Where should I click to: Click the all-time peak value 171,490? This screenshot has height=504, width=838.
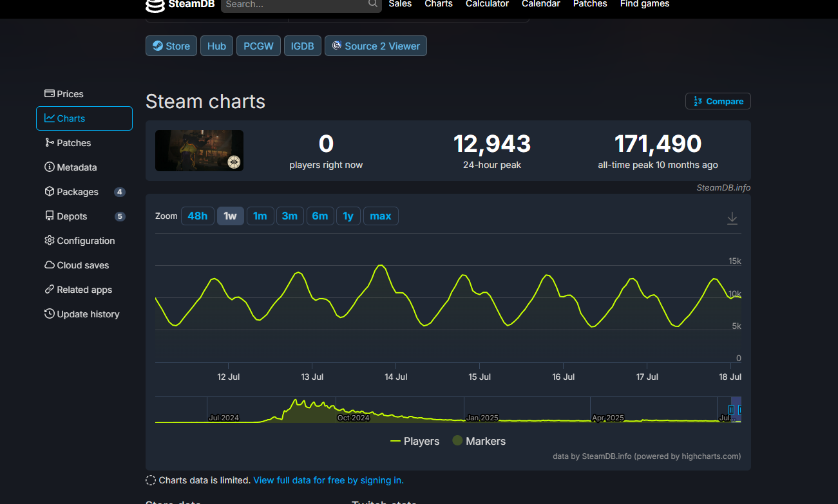[658, 144]
